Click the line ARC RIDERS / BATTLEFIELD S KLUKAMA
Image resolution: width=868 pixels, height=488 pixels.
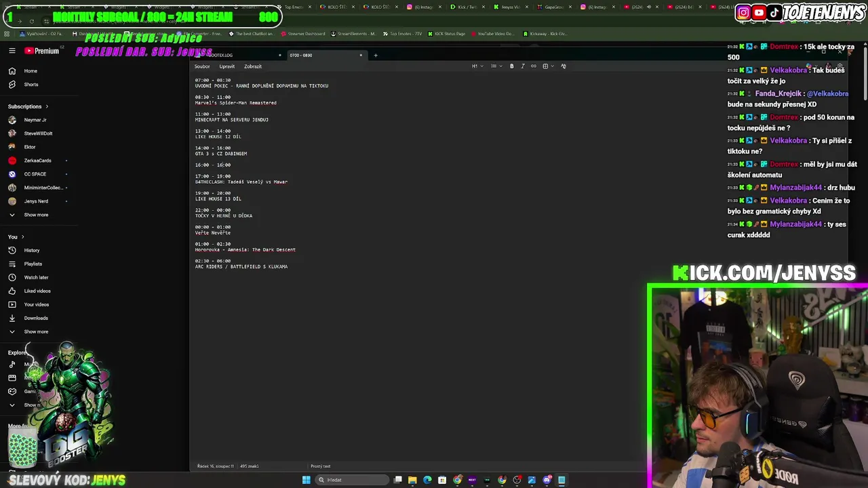(x=241, y=266)
